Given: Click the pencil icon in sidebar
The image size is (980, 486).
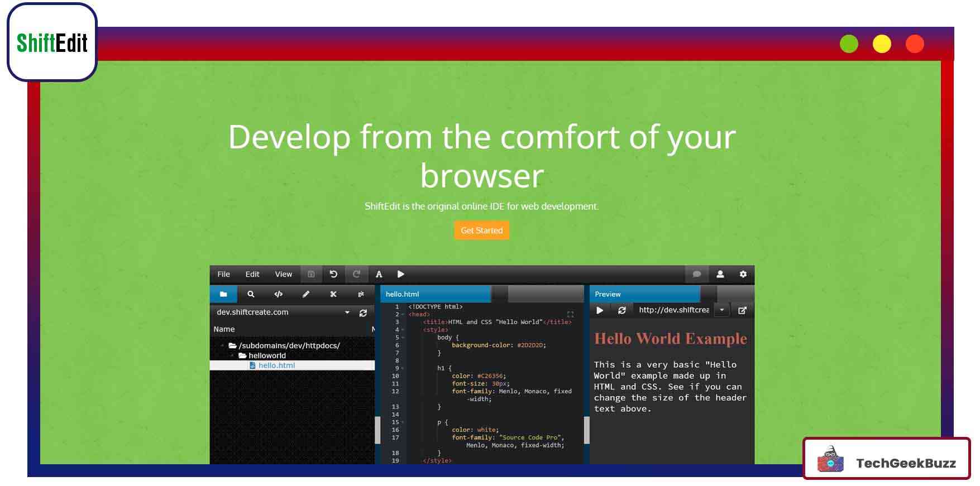Looking at the screenshot, I should pos(306,294).
